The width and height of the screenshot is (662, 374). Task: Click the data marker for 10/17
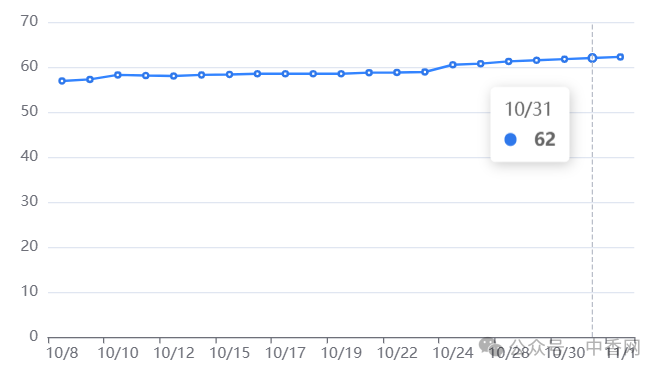[x=285, y=74]
